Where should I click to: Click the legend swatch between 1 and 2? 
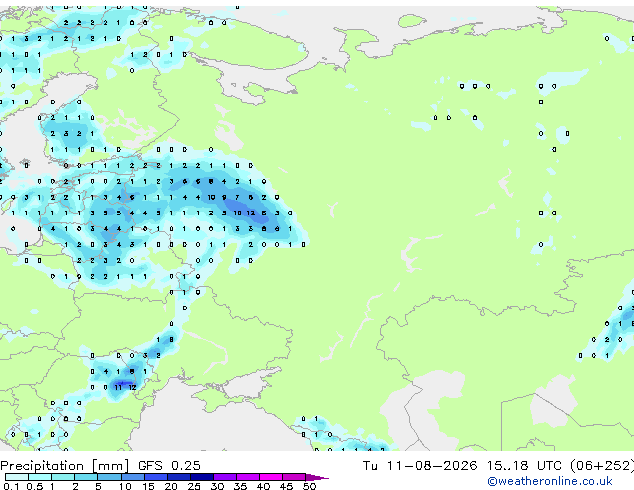[63, 477]
